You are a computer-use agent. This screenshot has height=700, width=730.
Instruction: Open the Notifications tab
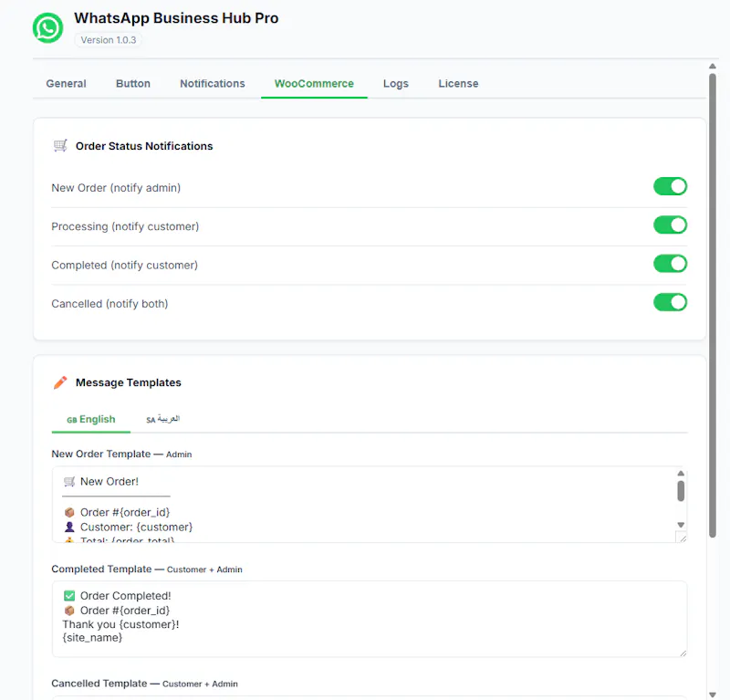(x=213, y=83)
